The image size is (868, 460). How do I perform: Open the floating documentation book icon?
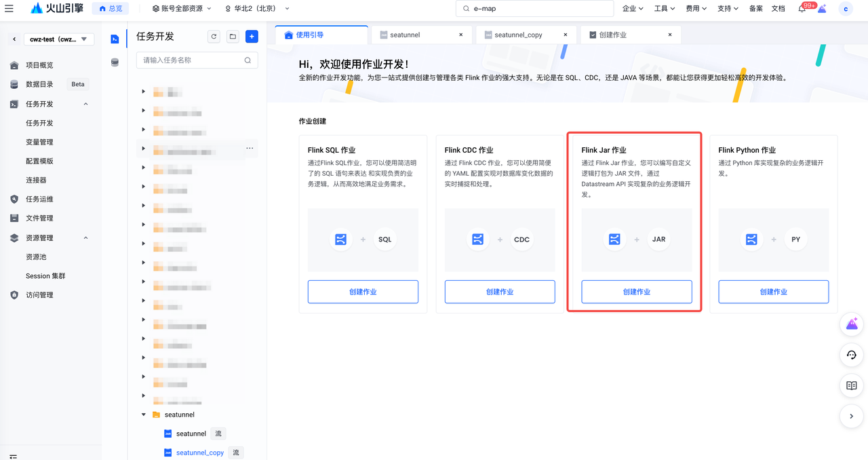pyautogui.click(x=852, y=385)
